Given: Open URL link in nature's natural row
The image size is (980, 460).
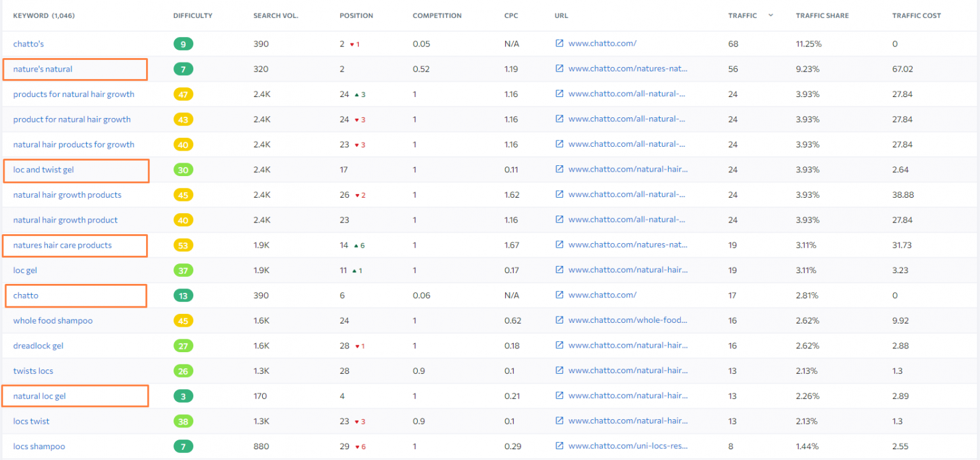Looking at the screenshot, I should 628,69.
